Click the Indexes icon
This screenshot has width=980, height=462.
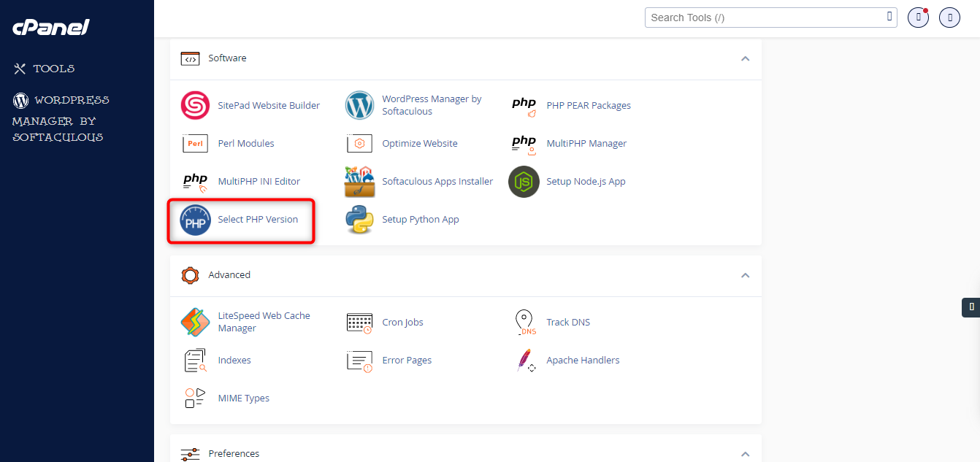195,361
